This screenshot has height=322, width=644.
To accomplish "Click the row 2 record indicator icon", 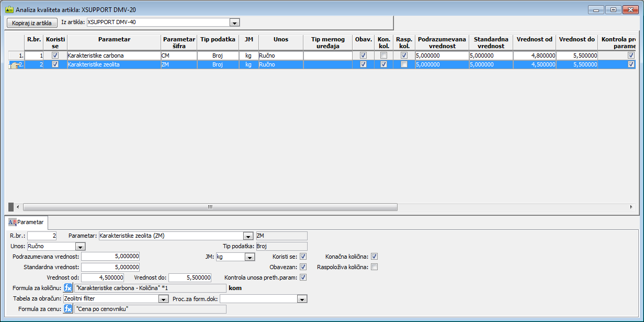I will pyautogui.click(x=15, y=64).
